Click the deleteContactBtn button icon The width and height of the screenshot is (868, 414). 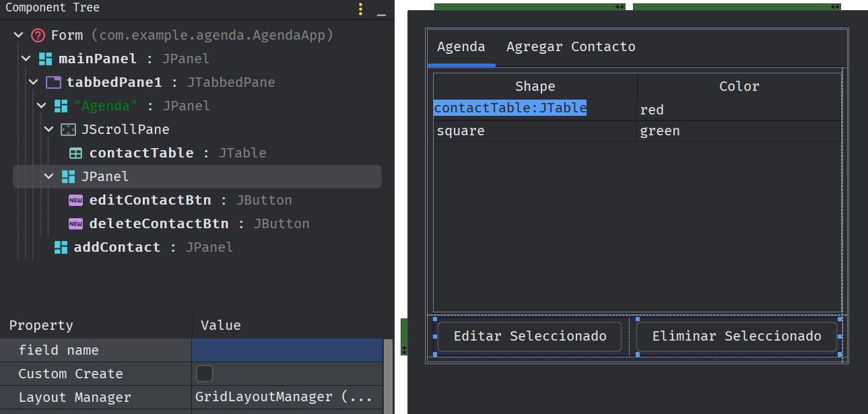76,224
